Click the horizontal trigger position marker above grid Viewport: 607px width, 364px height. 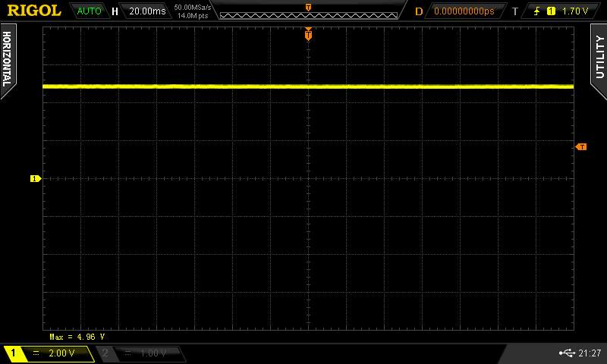[308, 34]
